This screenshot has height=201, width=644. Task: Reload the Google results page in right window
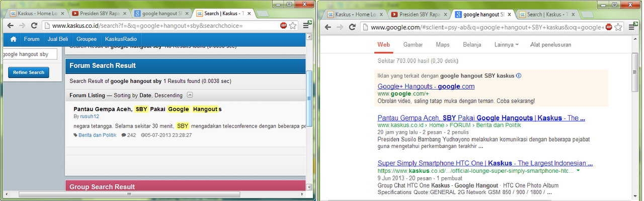click(x=352, y=27)
